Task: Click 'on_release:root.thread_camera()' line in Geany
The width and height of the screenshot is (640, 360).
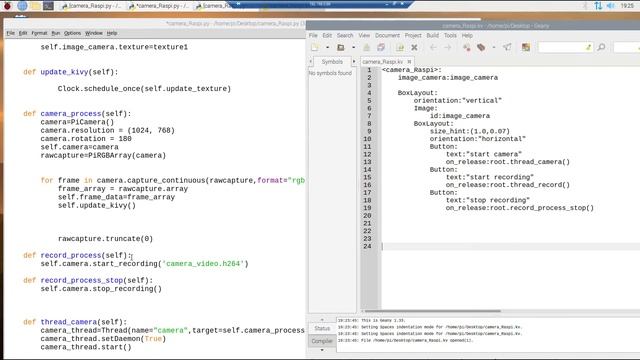Action: [507, 162]
